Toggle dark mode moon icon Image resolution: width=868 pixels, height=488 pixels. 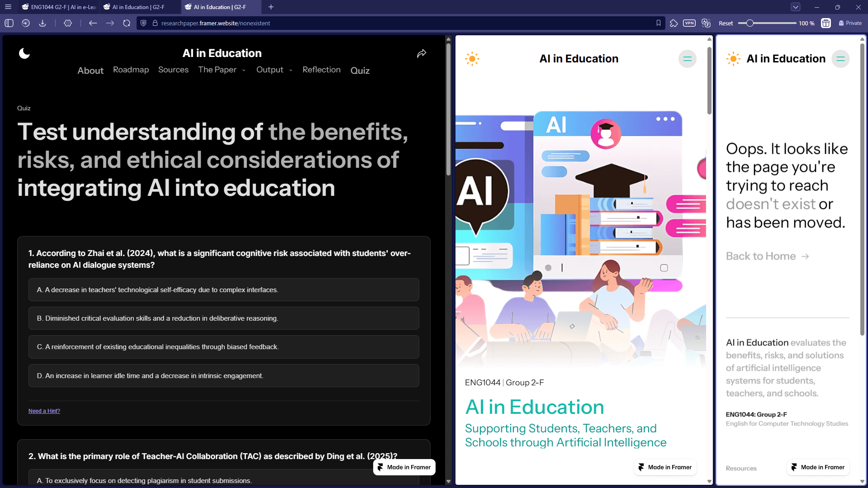tap(24, 53)
